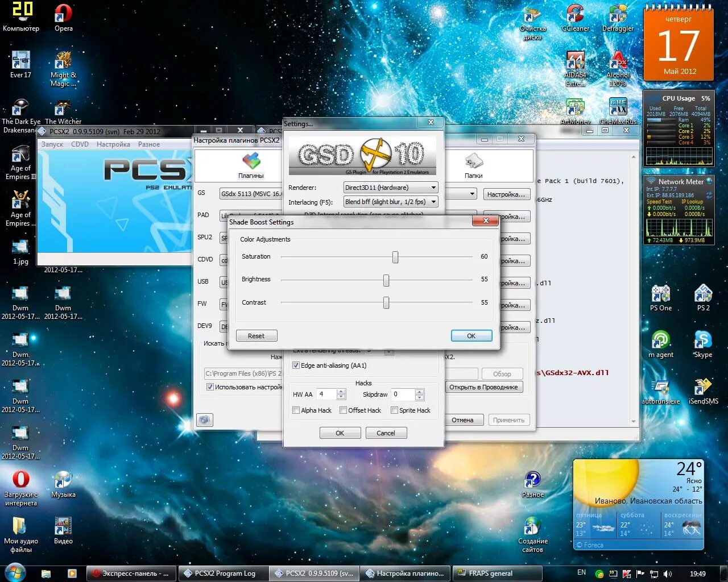The height and width of the screenshot is (582, 728).
Task: Open the Разное desktop shortcut
Action: point(532,484)
